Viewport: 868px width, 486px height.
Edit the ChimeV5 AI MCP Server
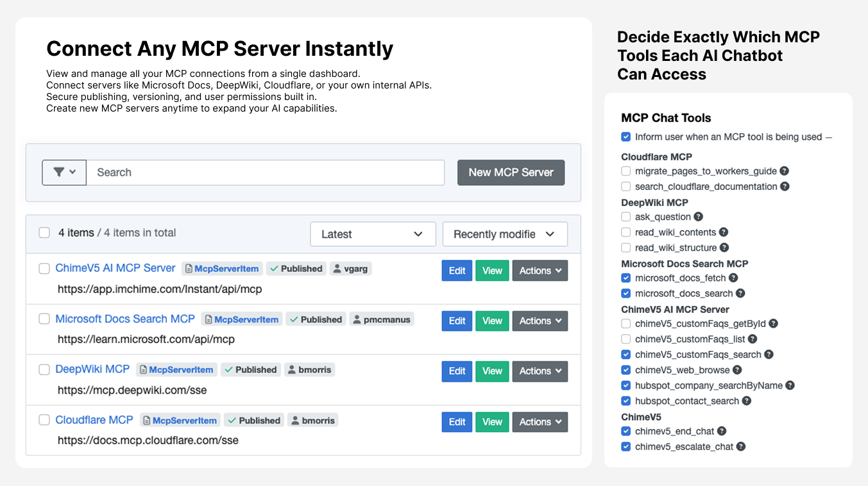pyautogui.click(x=457, y=271)
